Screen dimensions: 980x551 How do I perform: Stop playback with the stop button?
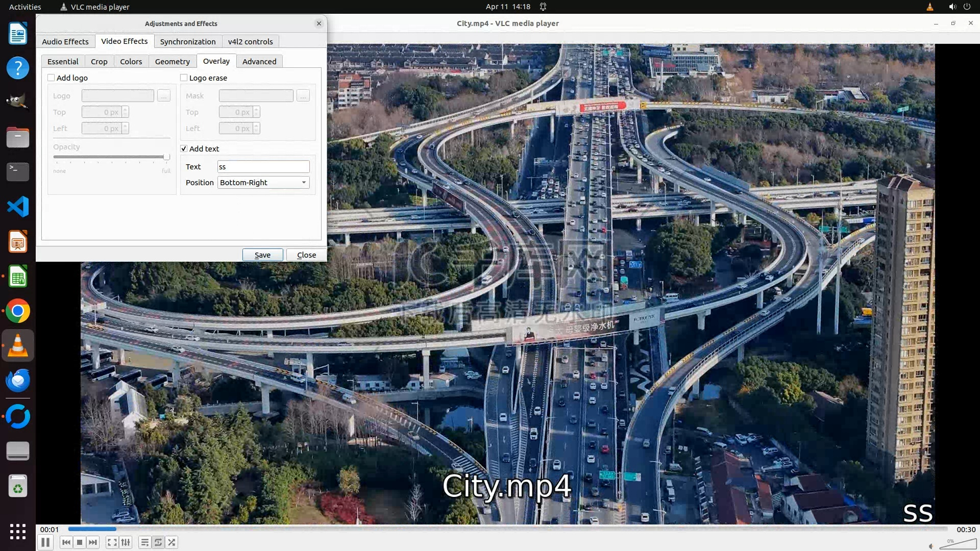tap(80, 542)
